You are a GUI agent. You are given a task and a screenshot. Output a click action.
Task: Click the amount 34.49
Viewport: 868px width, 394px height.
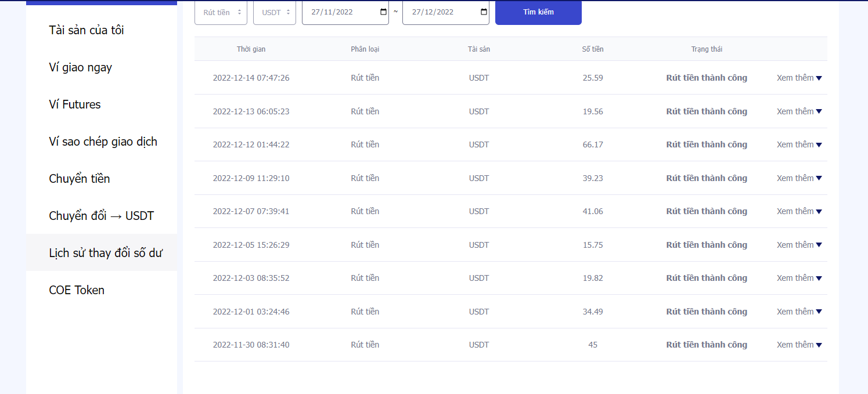pyautogui.click(x=593, y=312)
